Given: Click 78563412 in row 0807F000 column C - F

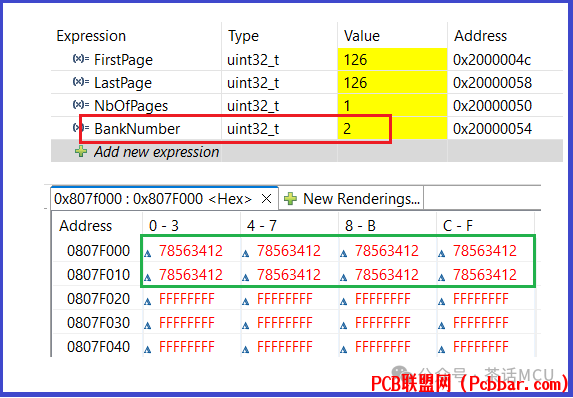Looking at the screenshot, I should pos(485,251).
